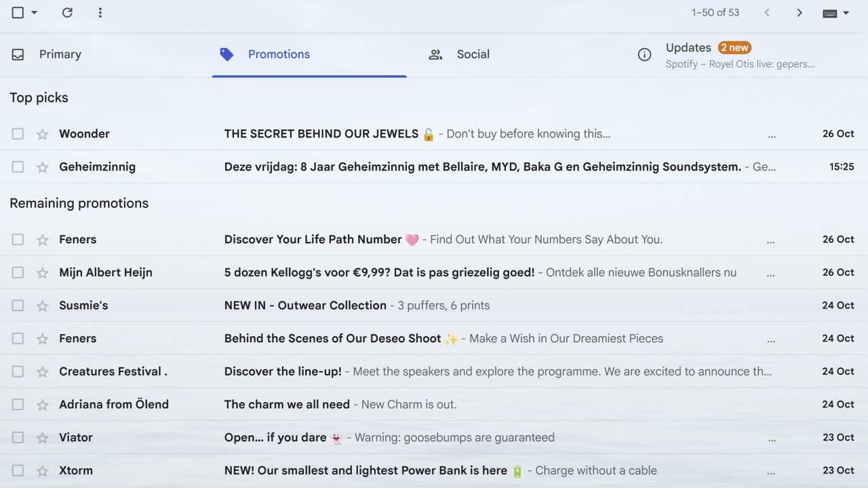868x488 pixels.
Task: Star the Mijn Albert Heijn email
Action: pyautogui.click(x=43, y=273)
